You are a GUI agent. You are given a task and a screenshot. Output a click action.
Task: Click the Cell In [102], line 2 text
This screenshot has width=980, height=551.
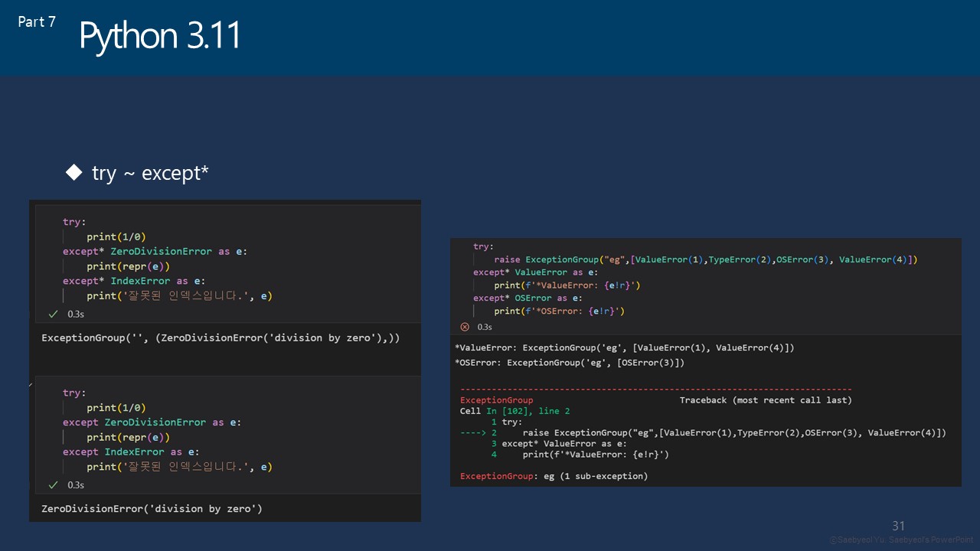point(514,411)
